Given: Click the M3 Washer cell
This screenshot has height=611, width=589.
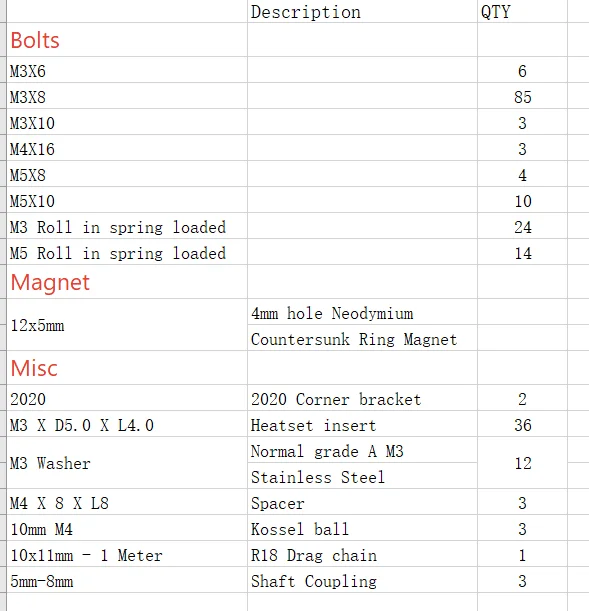Looking at the screenshot, I should (x=127, y=463).
